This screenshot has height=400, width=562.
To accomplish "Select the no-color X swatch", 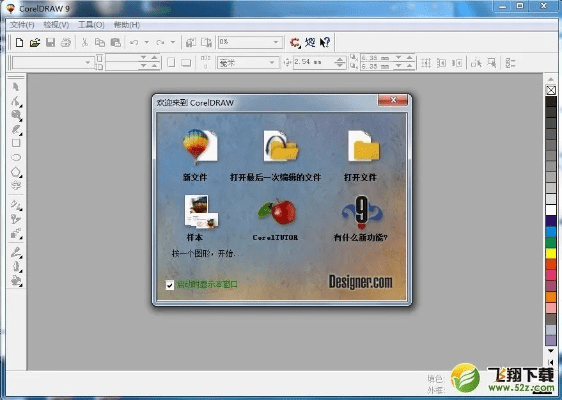I will point(551,90).
